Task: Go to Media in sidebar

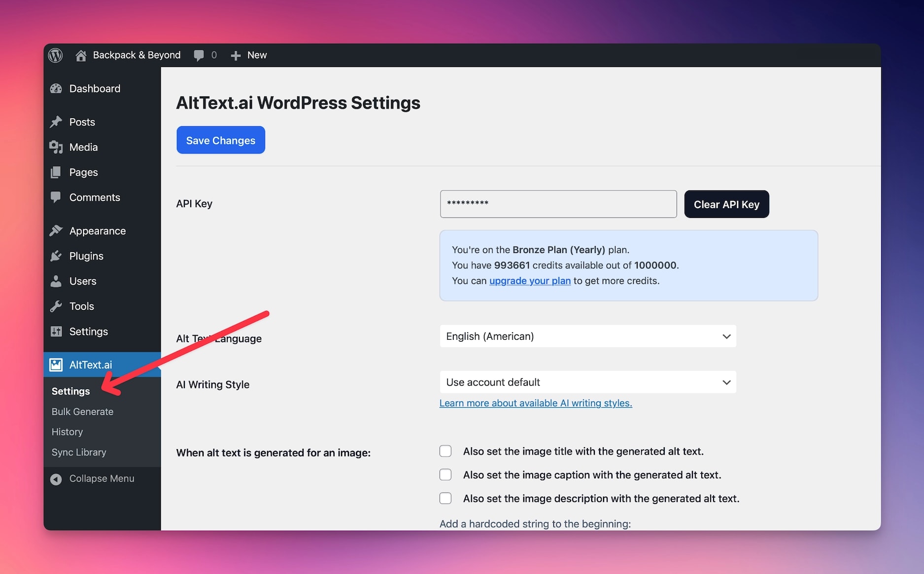Action: (x=102, y=147)
